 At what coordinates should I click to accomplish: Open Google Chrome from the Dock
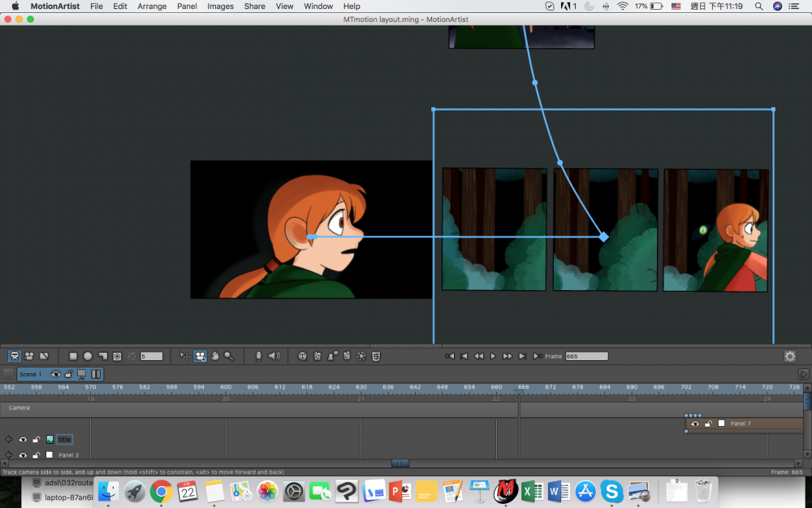[161, 491]
